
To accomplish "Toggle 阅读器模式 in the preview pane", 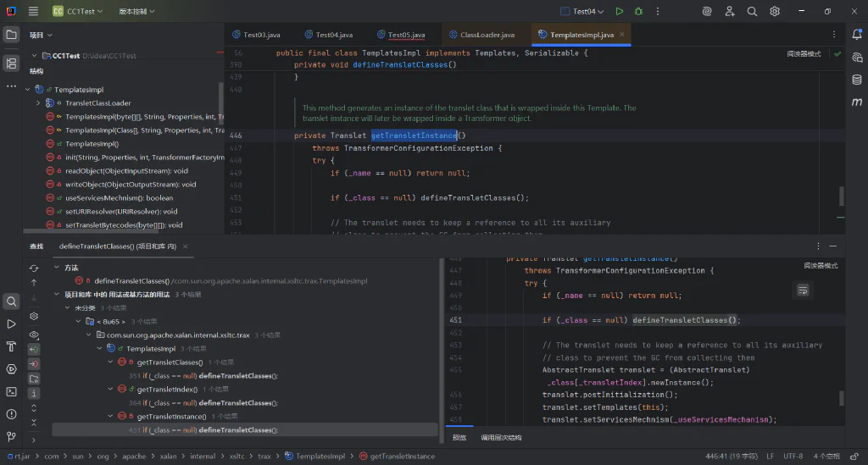I will point(821,266).
